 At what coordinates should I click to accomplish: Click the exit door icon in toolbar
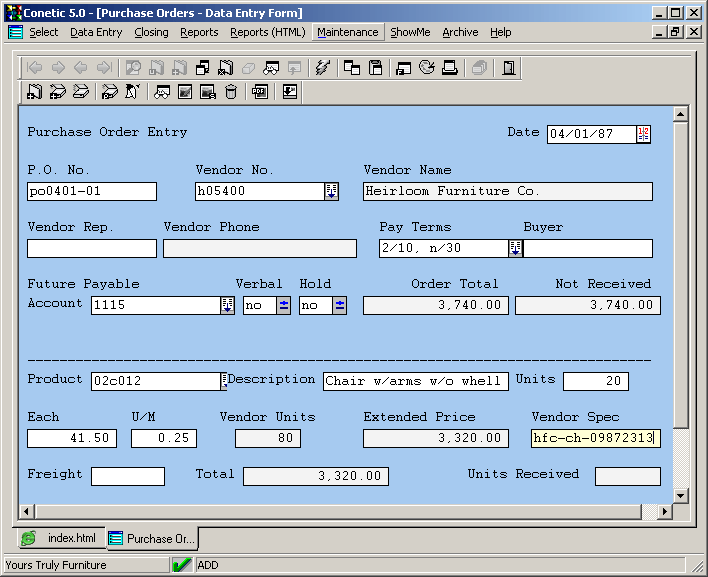pyautogui.click(x=509, y=68)
